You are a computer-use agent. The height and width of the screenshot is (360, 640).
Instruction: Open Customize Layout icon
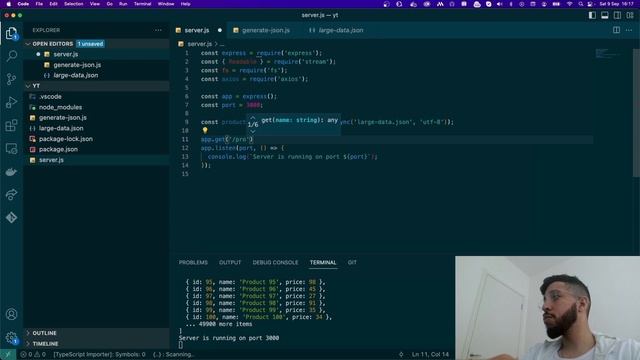click(630, 15)
